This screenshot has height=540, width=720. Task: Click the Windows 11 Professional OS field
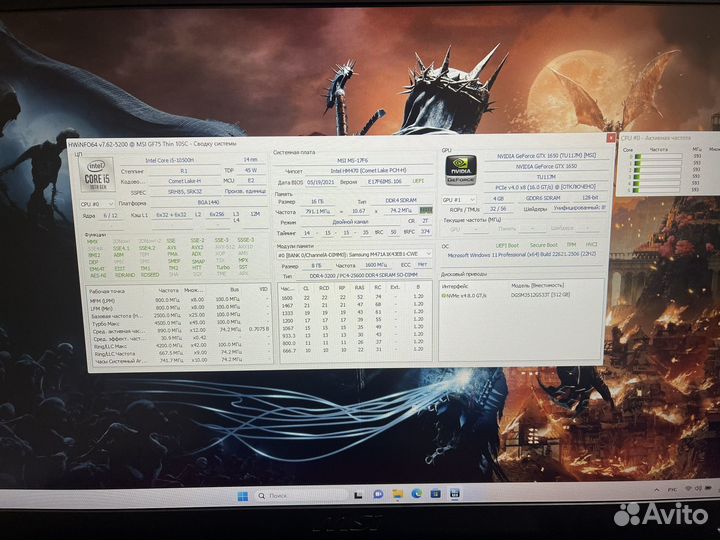tap(522, 254)
